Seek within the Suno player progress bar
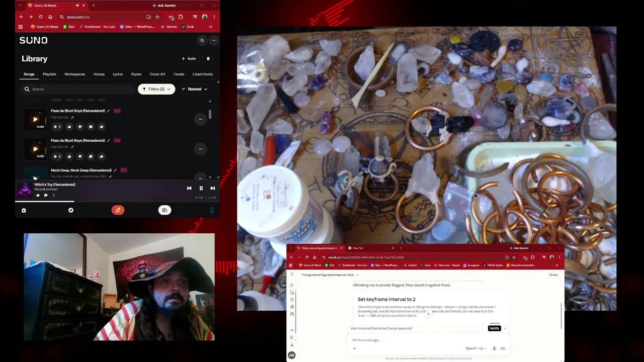 pyautogui.click(x=117, y=202)
